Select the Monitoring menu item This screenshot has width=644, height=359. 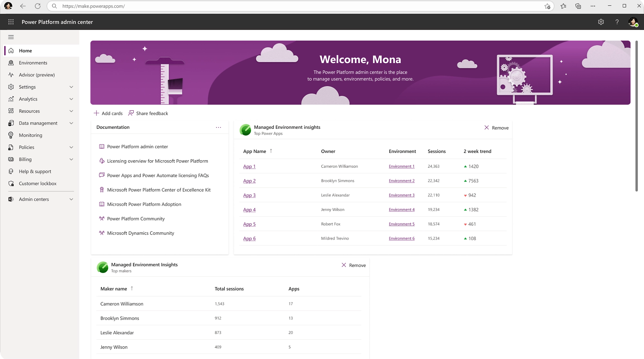(30, 135)
